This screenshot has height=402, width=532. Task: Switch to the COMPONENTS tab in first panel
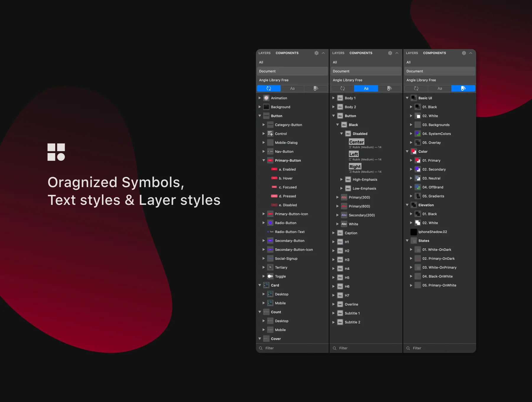[x=287, y=53]
